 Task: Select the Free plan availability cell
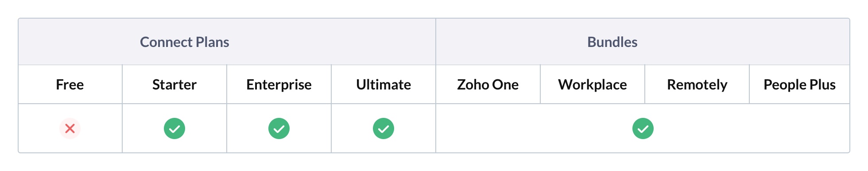[x=70, y=128]
